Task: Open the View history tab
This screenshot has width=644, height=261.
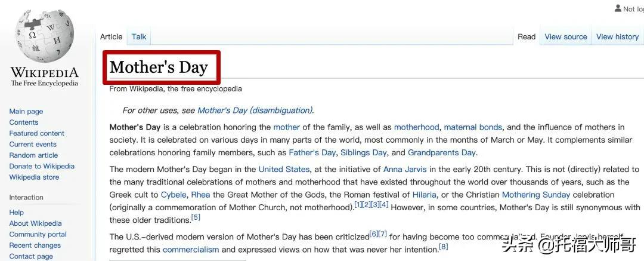Action: point(617,36)
